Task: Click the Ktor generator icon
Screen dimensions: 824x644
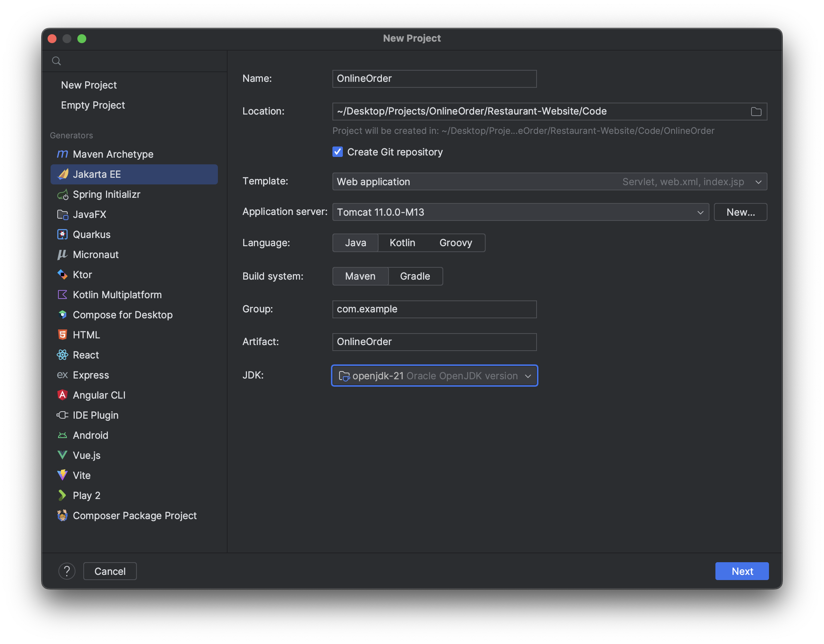Action: 62,274
